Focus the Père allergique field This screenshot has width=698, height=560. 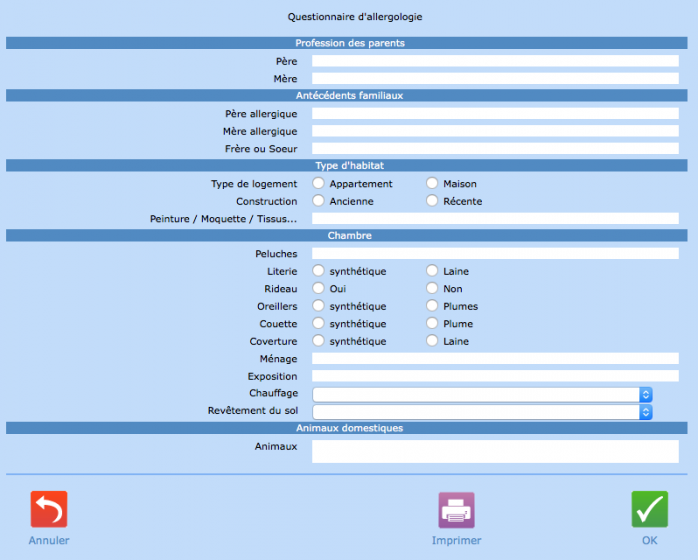(495, 114)
